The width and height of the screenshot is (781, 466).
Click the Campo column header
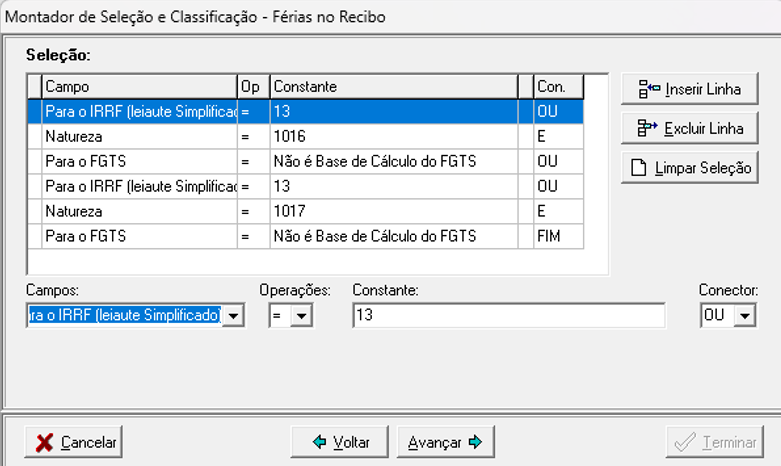138,87
